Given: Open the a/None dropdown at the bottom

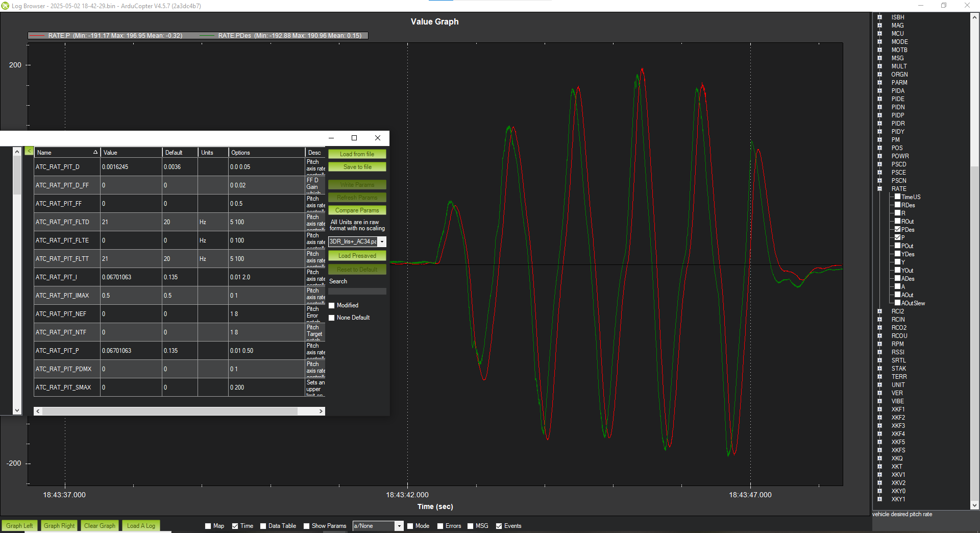Looking at the screenshot, I should coord(399,526).
